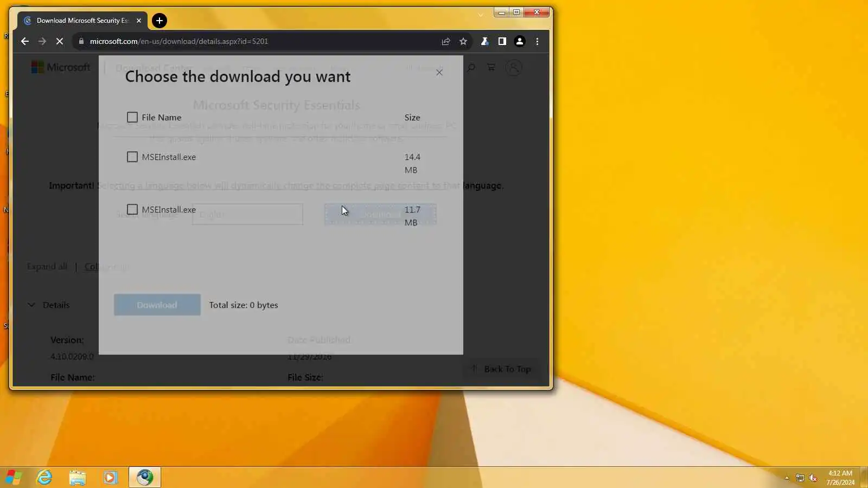Go back to the previous page in Chrome
Screen dimensions: 868x488
(25, 41)
